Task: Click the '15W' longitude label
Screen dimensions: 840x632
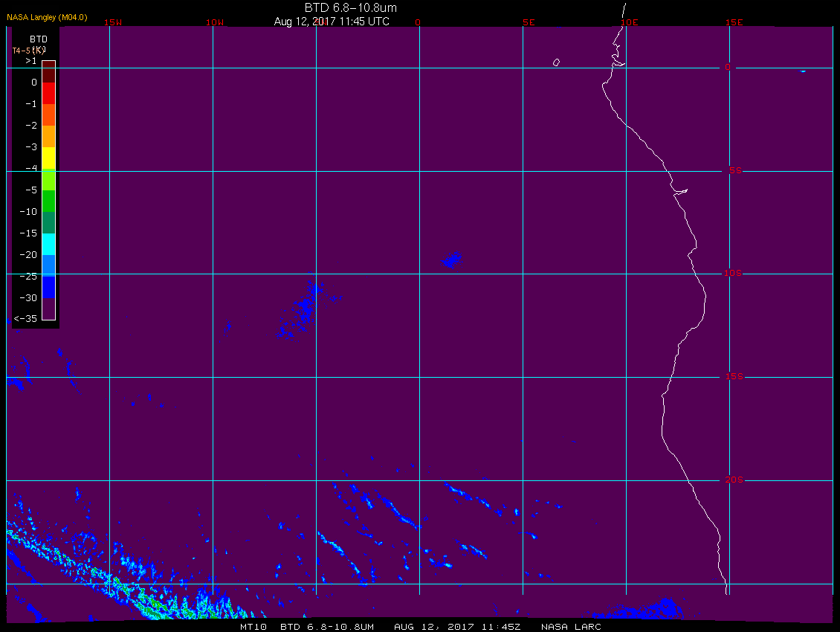Action: (112, 22)
